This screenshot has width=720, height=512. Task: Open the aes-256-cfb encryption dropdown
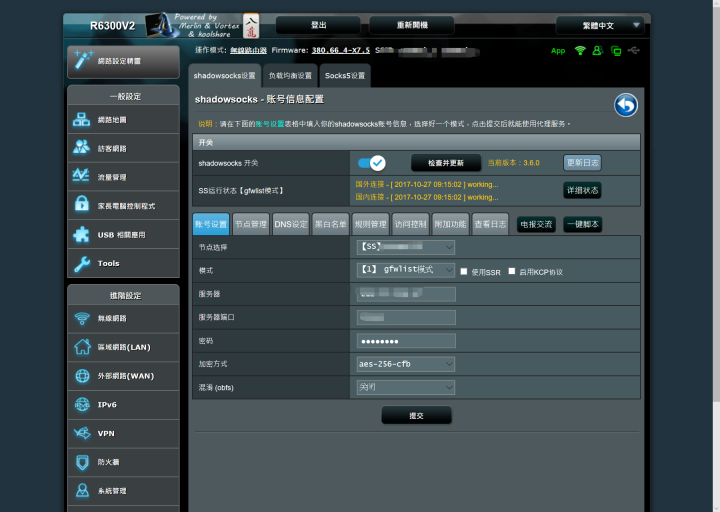406,364
